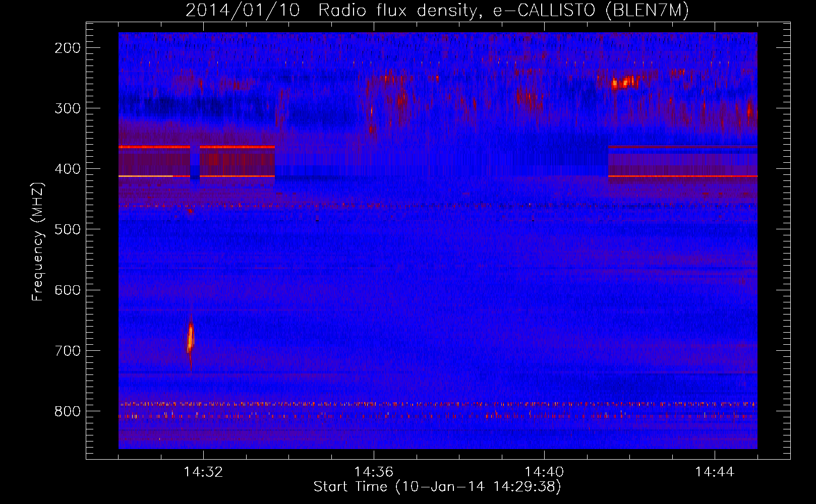The image size is (816, 504).
Task: Click the 14:36 time tick label
Action: pos(374,472)
